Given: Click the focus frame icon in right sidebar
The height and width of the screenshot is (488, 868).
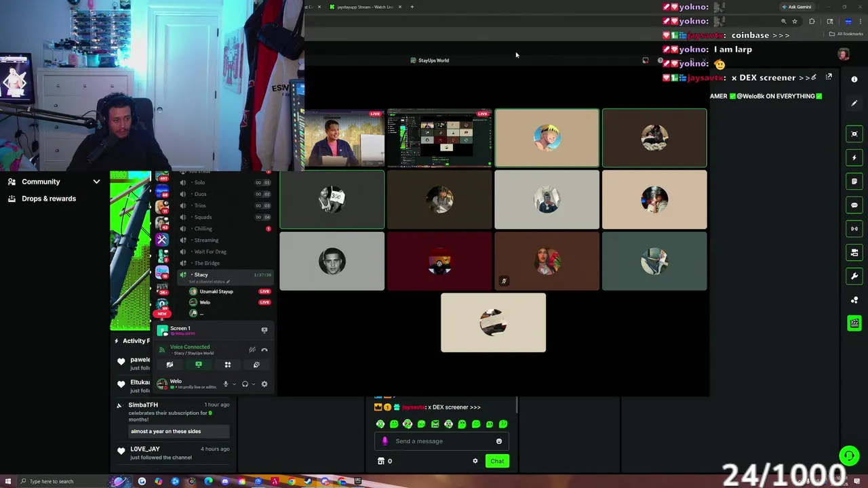Looking at the screenshot, I should pyautogui.click(x=854, y=134).
